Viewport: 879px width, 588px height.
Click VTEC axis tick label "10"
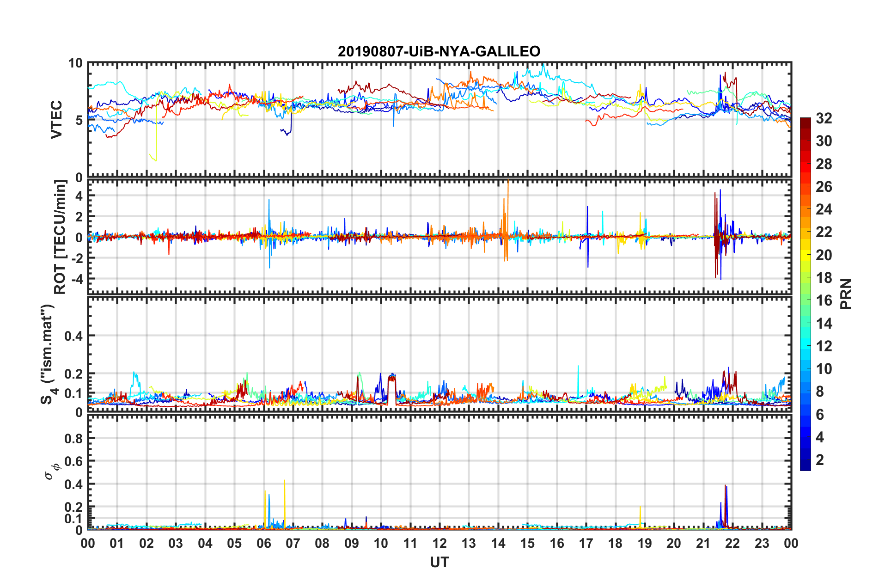coord(75,63)
